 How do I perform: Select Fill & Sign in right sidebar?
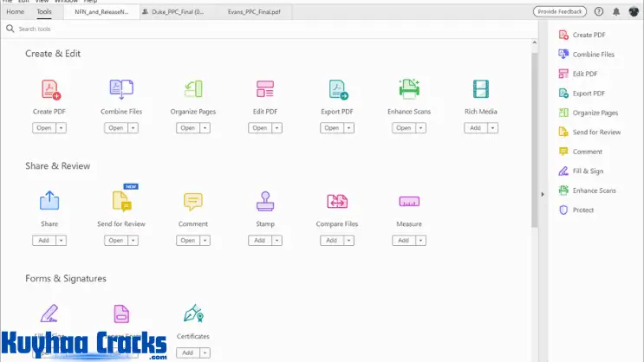pos(588,171)
